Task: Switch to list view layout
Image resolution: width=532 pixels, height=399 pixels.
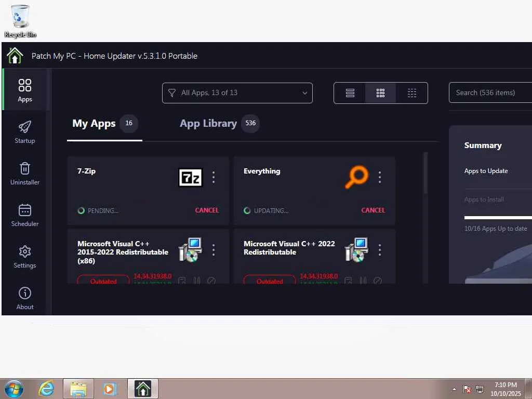Action: (350, 93)
